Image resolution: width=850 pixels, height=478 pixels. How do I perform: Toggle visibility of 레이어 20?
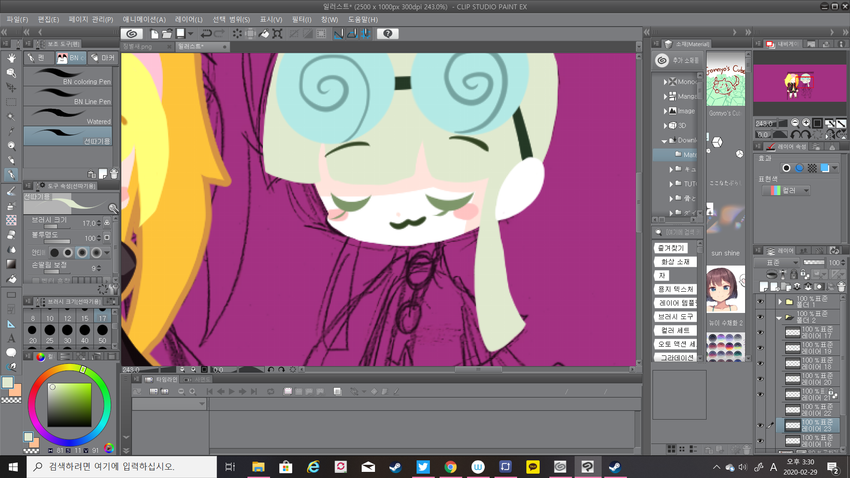click(760, 379)
